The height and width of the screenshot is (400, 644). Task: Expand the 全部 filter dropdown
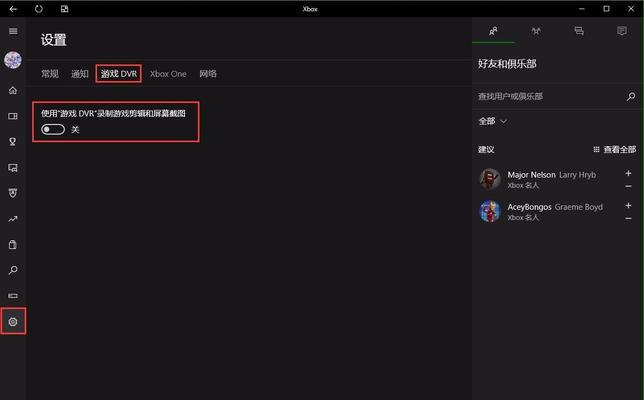[x=492, y=122]
